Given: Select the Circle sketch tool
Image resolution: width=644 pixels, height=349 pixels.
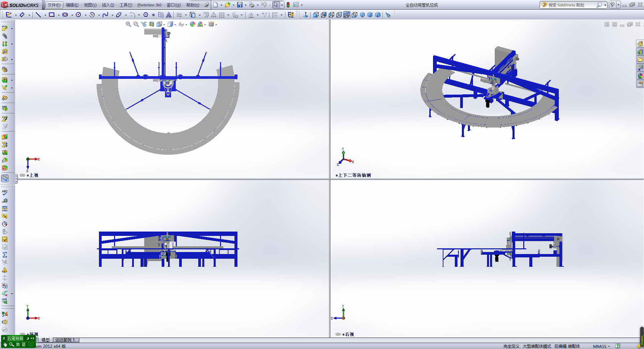Looking at the screenshot, I should point(78,15).
